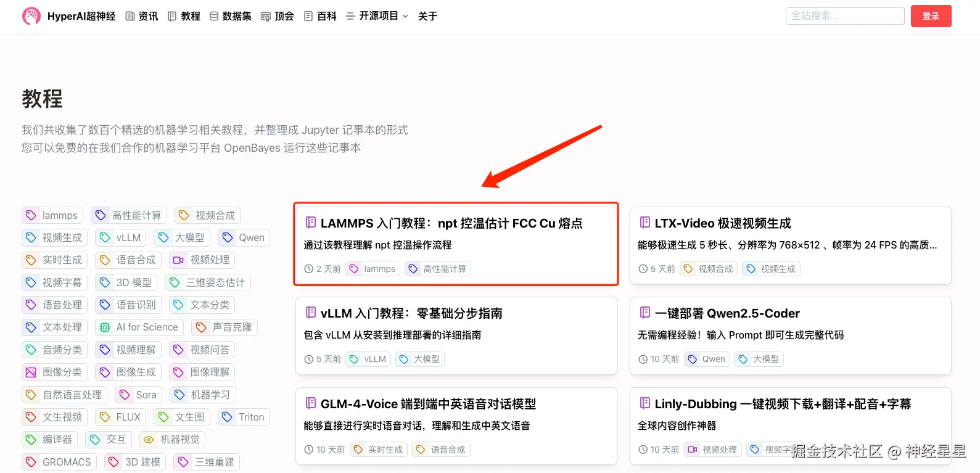
Task: Click the 视频处理 tag on Linly-Dubbing card
Action: (x=712, y=450)
